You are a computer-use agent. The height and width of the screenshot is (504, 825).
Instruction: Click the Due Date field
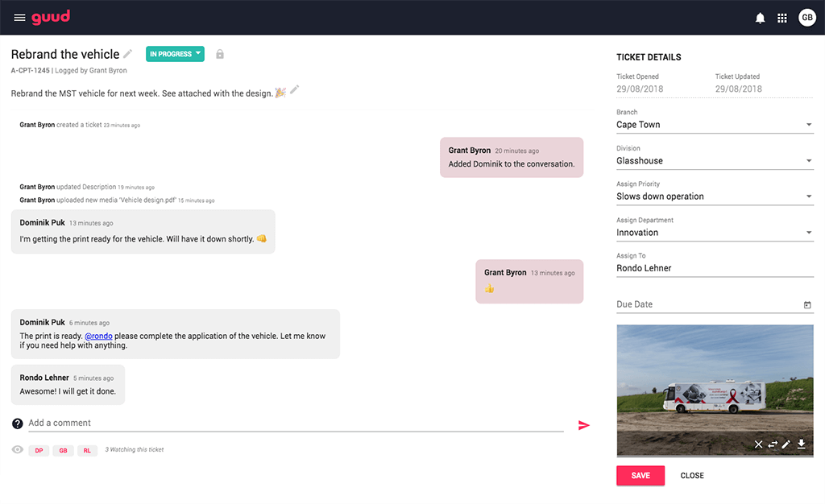[x=715, y=304]
